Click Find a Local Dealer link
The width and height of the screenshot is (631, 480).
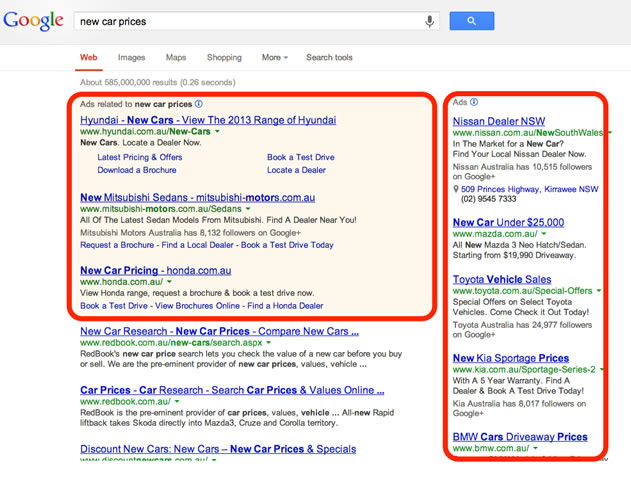[197, 245]
